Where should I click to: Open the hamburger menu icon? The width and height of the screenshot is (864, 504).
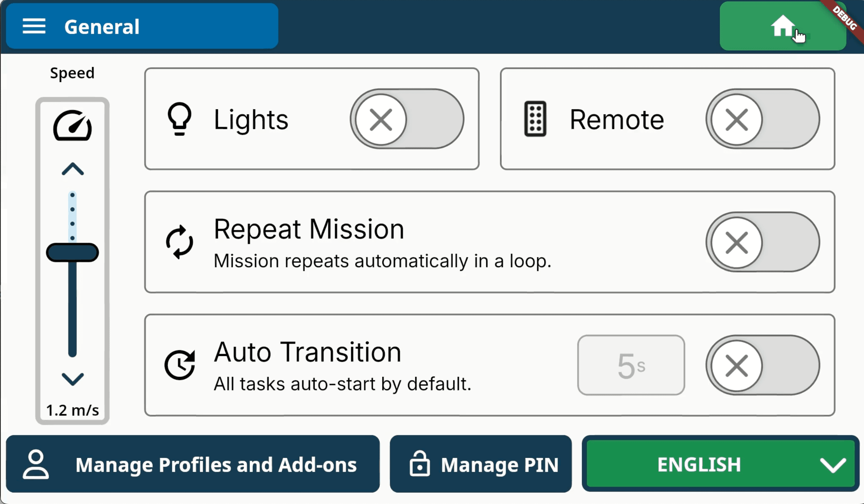pyautogui.click(x=34, y=26)
